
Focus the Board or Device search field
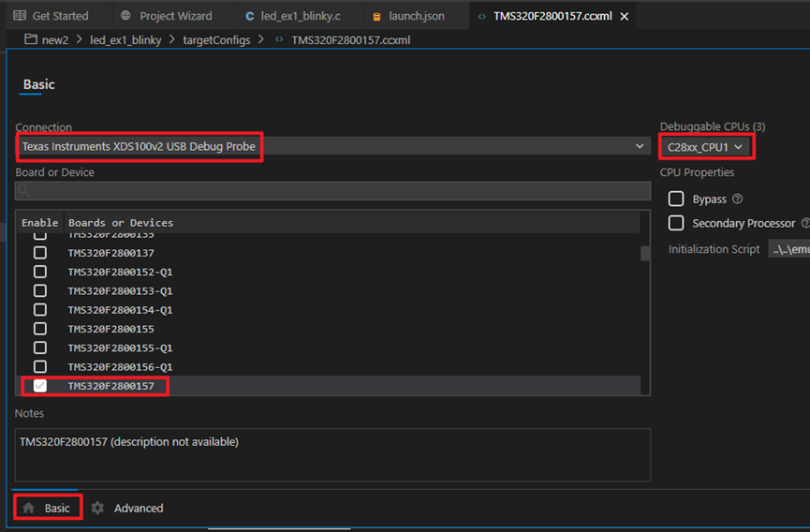(332, 190)
